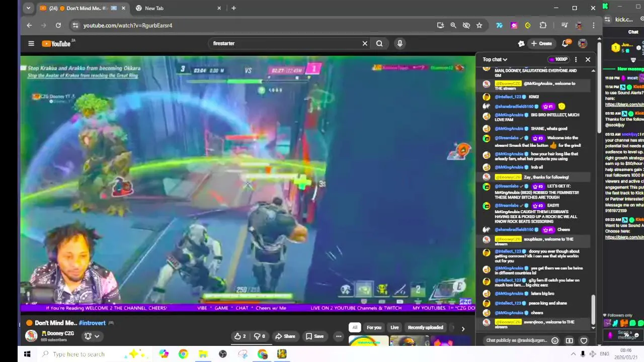The image size is (644, 362).
Task: Go back in the browser
Action: pyautogui.click(x=29, y=25)
